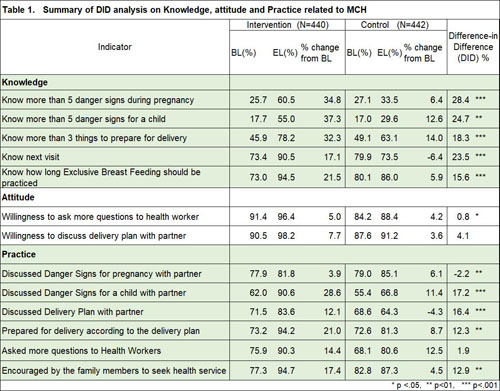Click the -6.4 control change value

[435, 157]
